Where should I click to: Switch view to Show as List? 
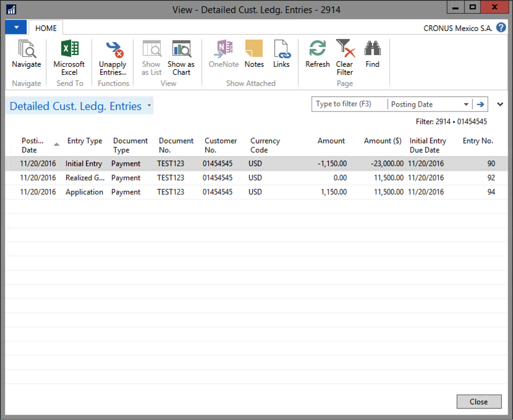[x=152, y=58]
